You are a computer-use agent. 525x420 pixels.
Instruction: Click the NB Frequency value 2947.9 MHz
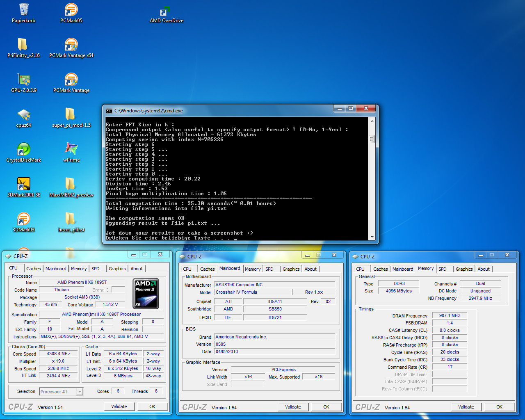tap(480, 298)
